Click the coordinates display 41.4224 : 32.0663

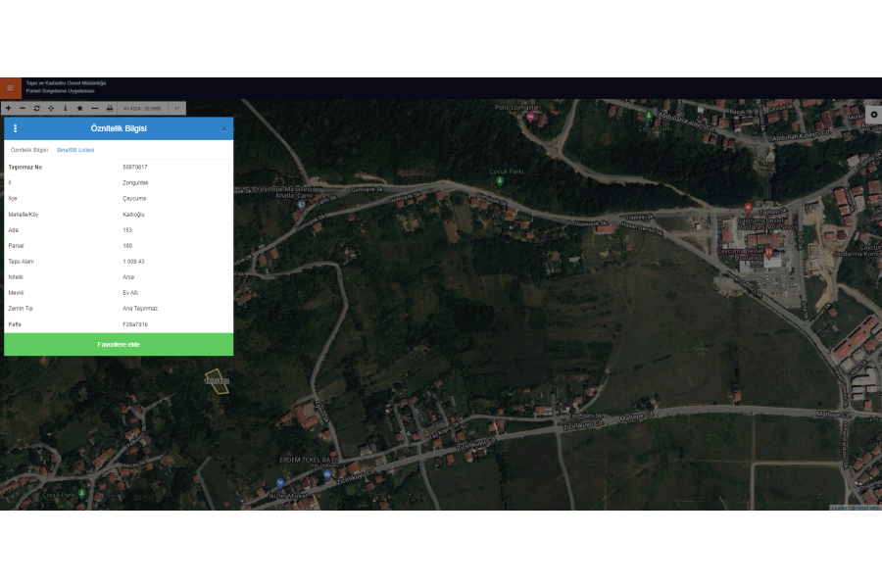click(142, 108)
